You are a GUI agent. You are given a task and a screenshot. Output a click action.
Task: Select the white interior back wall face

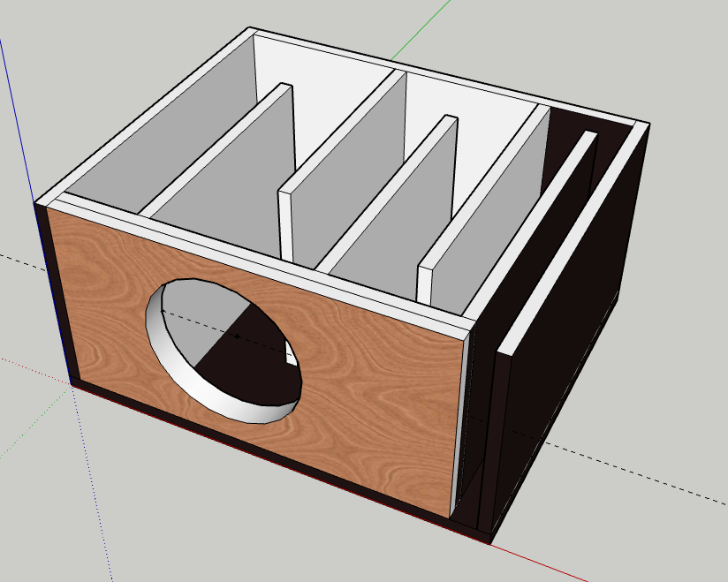tap(327, 62)
